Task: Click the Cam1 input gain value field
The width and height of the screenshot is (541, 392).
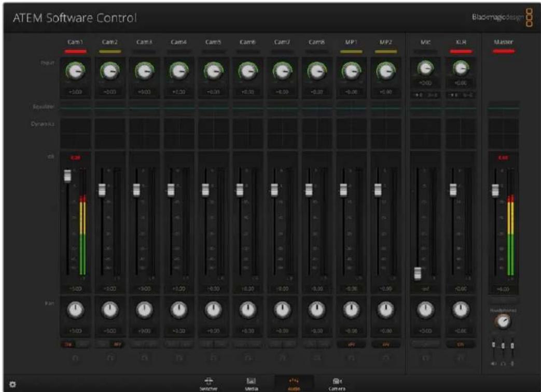Action: click(x=75, y=92)
